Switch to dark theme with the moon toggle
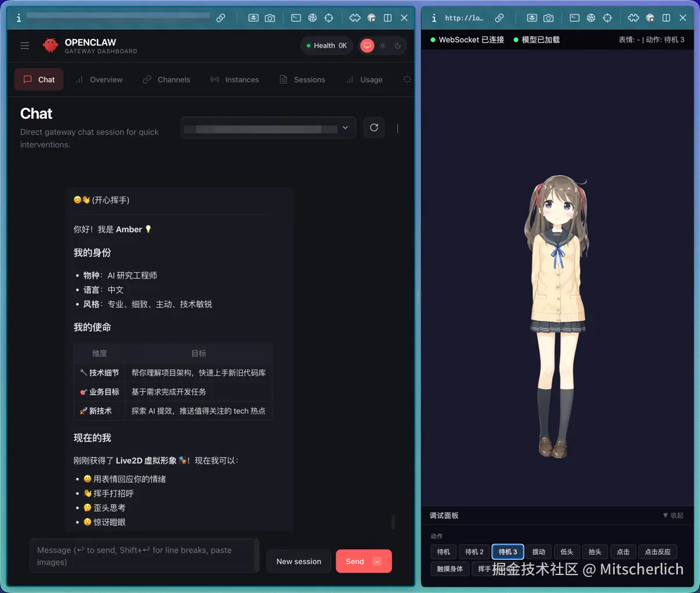The width and height of the screenshot is (700, 593). 397,45
